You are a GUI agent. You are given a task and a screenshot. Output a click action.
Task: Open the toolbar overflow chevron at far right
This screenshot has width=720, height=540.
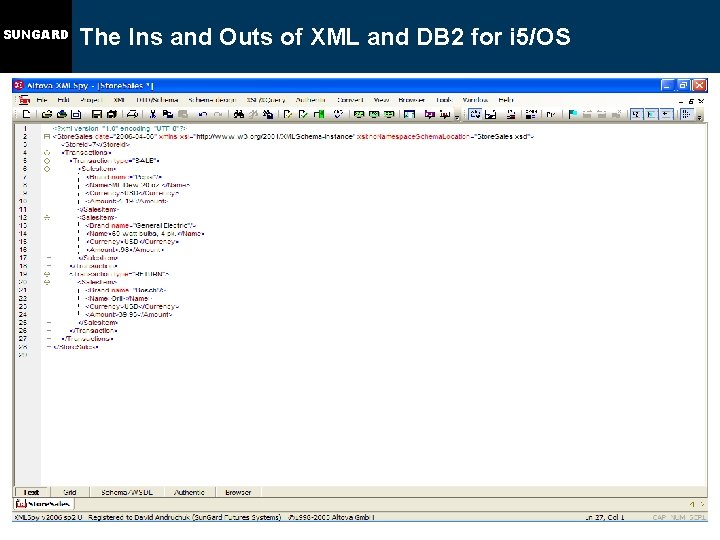coord(699,118)
